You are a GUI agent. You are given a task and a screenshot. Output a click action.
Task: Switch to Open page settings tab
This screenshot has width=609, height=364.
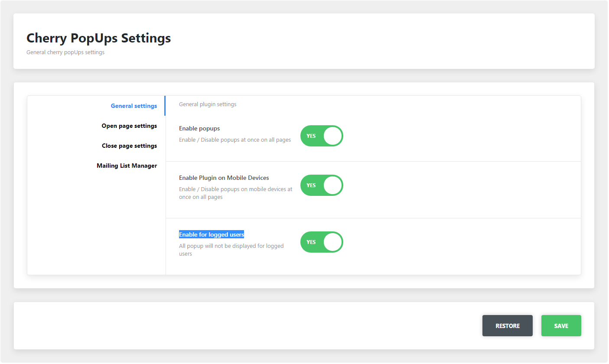(x=129, y=126)
